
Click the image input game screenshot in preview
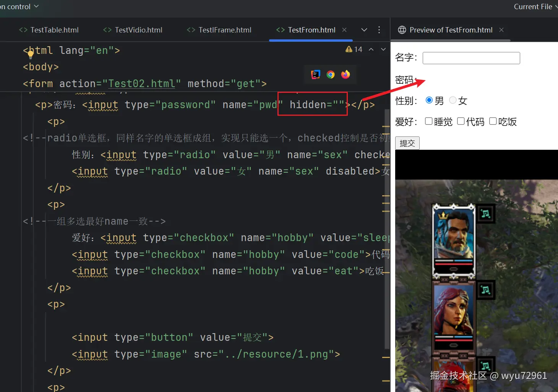point(477,271)
